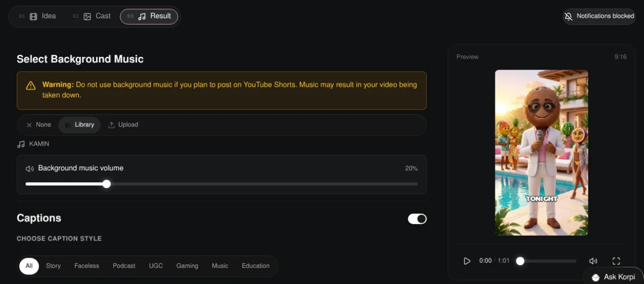Click the 0:00 / 1:01 time display
The image size is (644, 284).
(494, 261)
